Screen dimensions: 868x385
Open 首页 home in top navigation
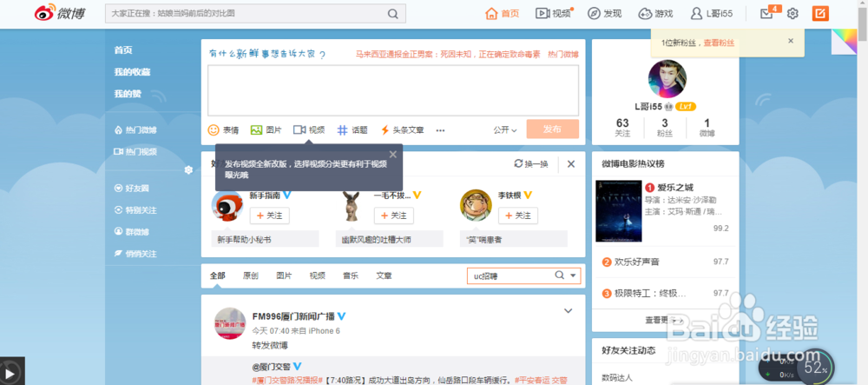click(502, 14)
